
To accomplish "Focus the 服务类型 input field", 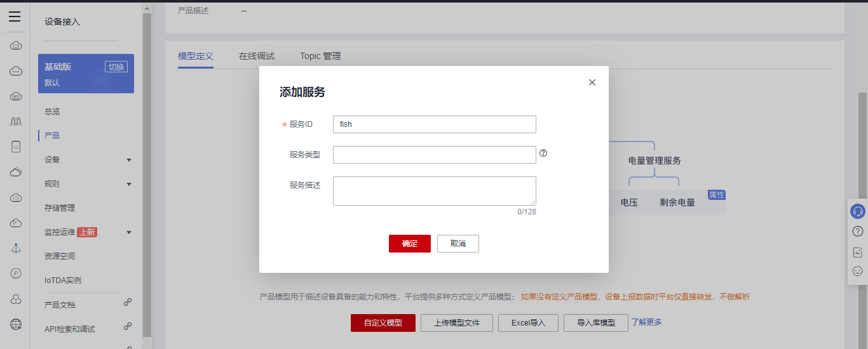I will coord(435,155).
